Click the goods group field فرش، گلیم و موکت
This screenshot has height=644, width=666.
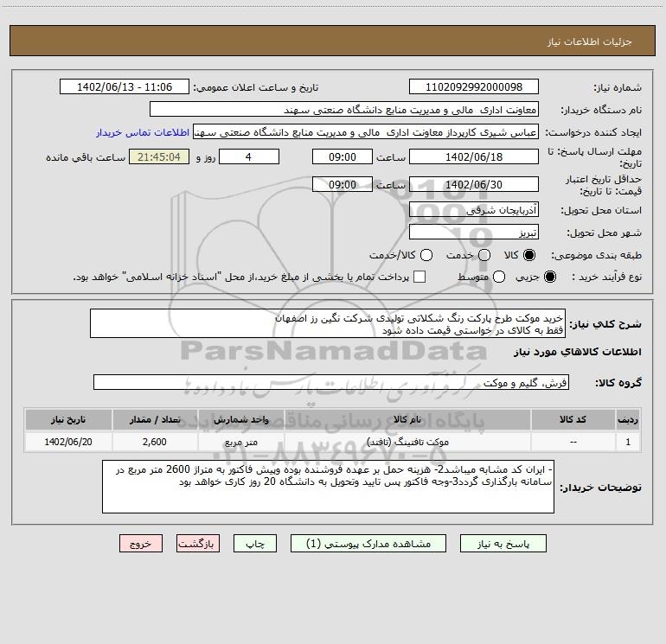coord(331,382)
